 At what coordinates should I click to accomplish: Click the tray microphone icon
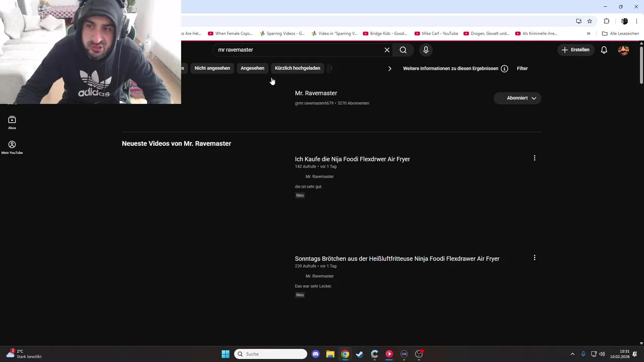tap(583, 354)
